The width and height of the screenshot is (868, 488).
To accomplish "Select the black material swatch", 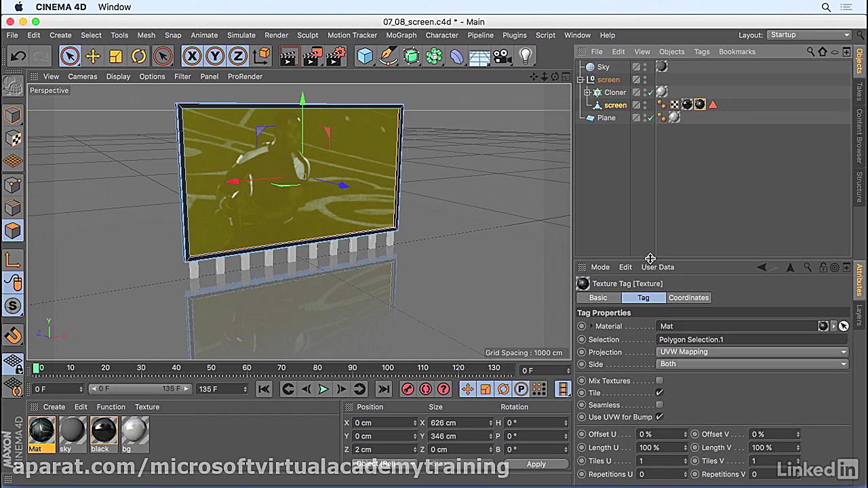I will [x=103, y=431].
